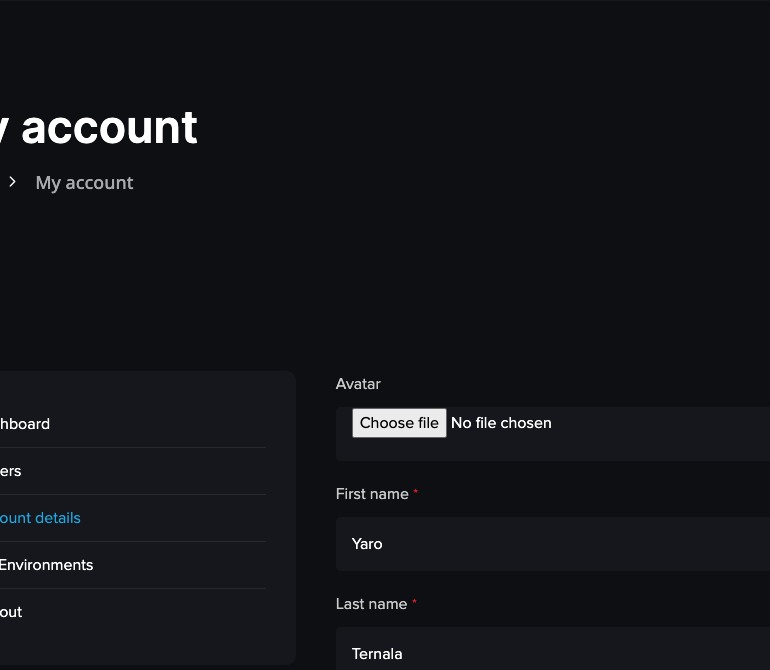Click the Logout sidebar link
The height and width of the screenshot is (670, 770).
(x=11, y=612)
